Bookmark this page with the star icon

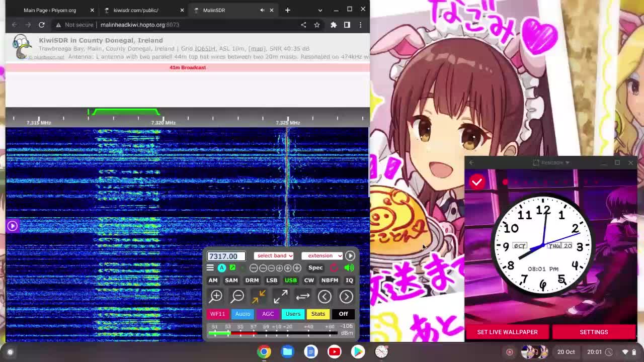click(317, 25)
